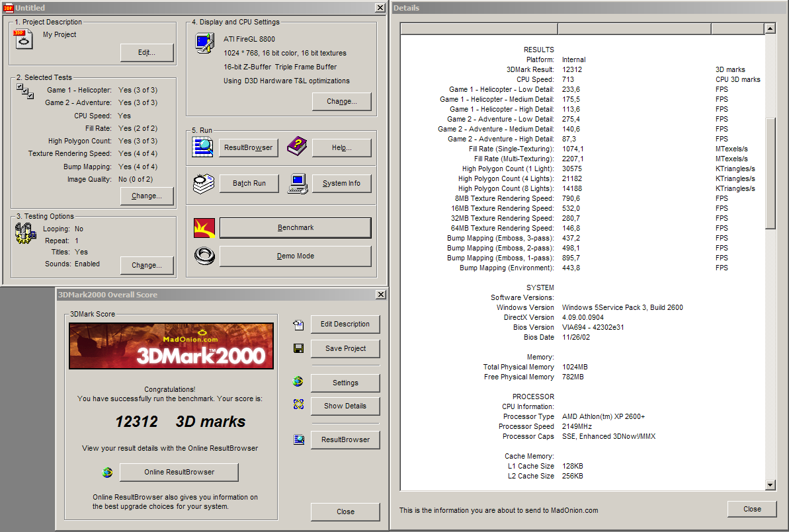Click the Details list scroll up arrow
Image resolution: width=789 pixels, height=532 pixels.
click(770, 28)
